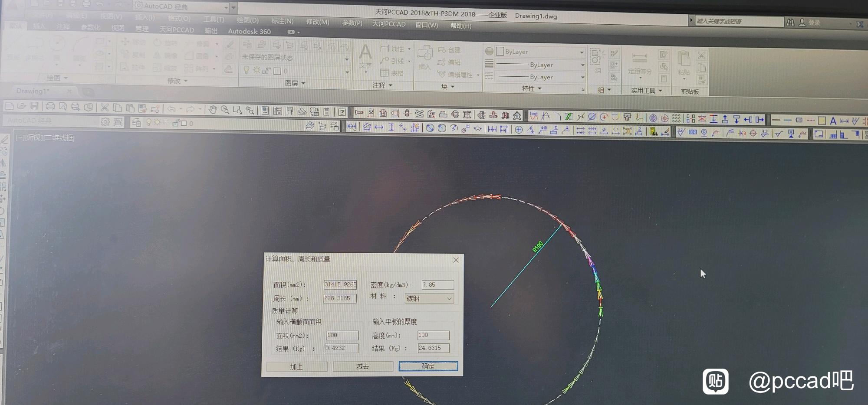The width and height of the screenshot is (868, 405).
Task: Click the layer 0 color square in ribbon
Action: pyautogui.click(x=277, y=71)
